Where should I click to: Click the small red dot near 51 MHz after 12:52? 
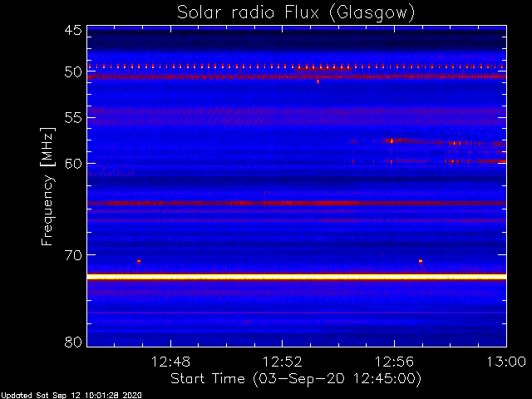pyautogui.click(x=318, y=81)
